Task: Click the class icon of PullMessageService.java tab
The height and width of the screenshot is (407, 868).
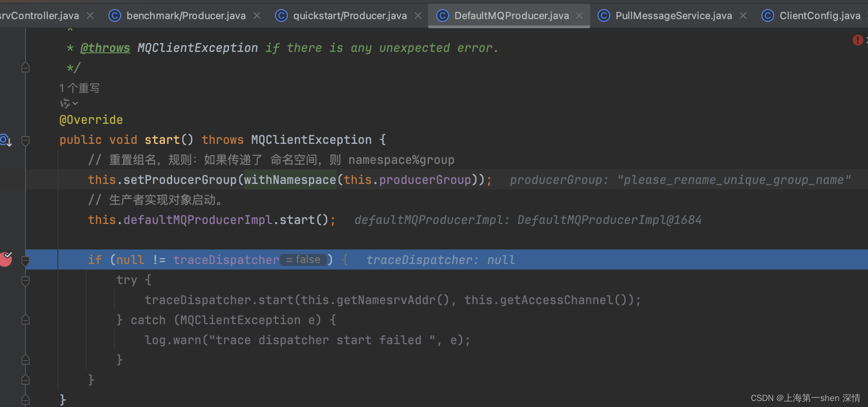Action: (x=604, y=15)
